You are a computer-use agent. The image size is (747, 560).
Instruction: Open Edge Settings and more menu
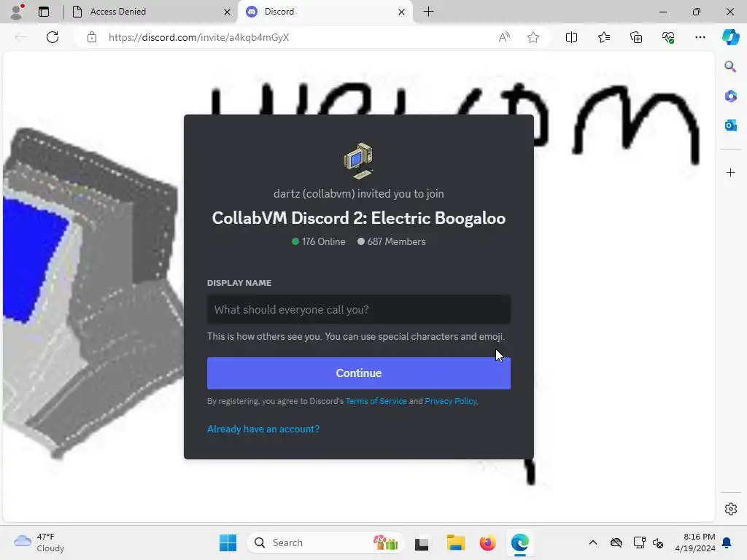click(700, 37)
